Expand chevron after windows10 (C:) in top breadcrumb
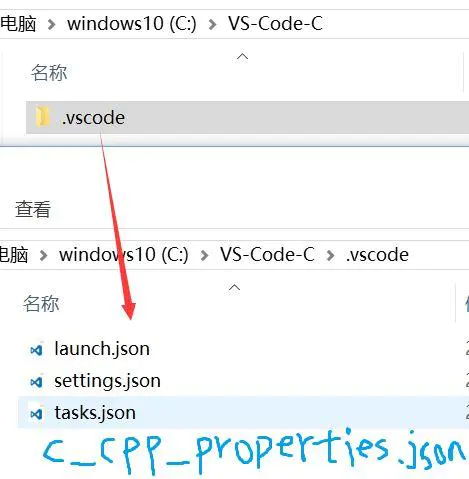The height and width of the screenshot is (479, 469). [212, 24]
